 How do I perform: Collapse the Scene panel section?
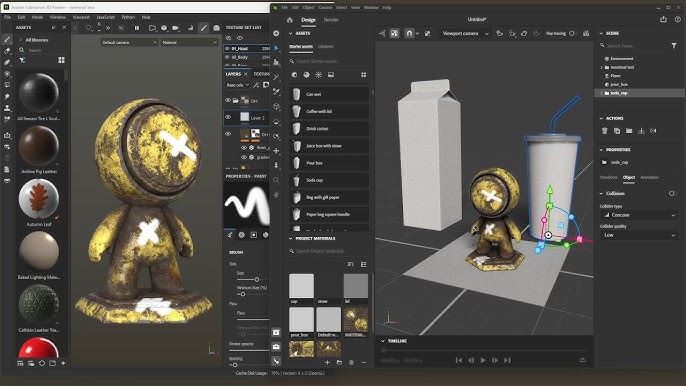pyautogui.click(x=601, y=33)
